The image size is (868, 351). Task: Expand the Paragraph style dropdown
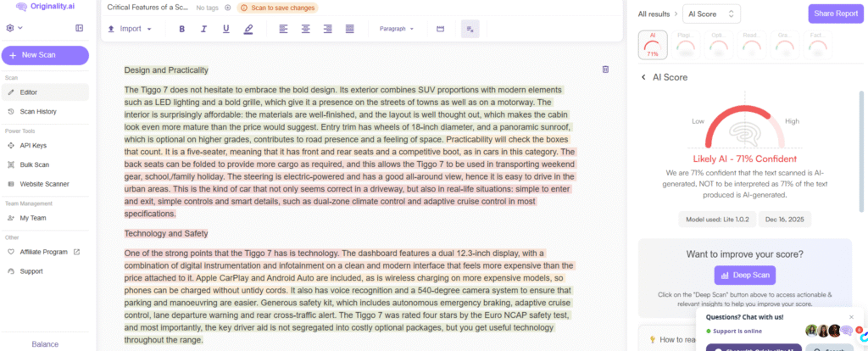pyautogui.click(x=397, y=29)
